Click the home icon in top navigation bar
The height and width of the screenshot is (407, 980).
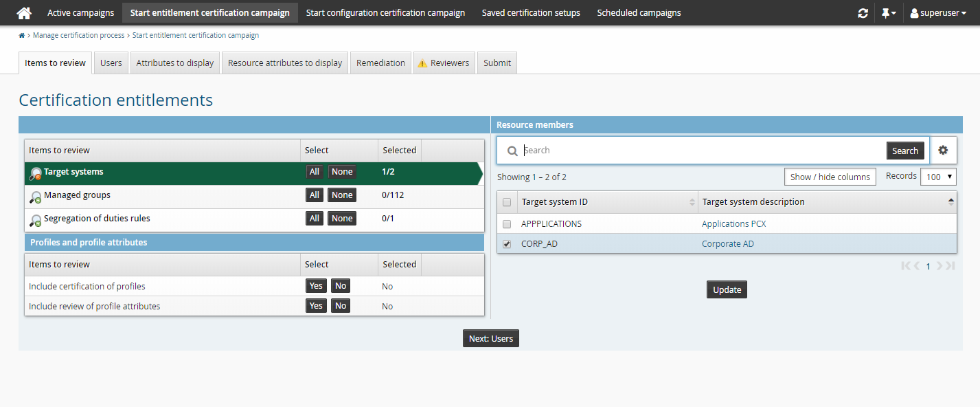24,13
